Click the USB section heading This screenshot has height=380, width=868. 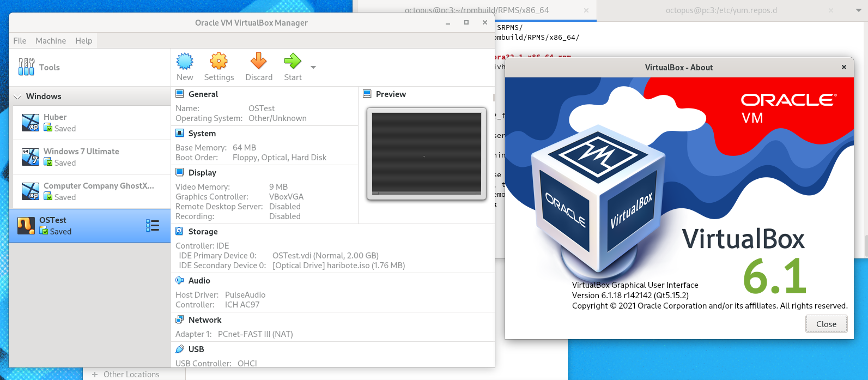[196, 349]
